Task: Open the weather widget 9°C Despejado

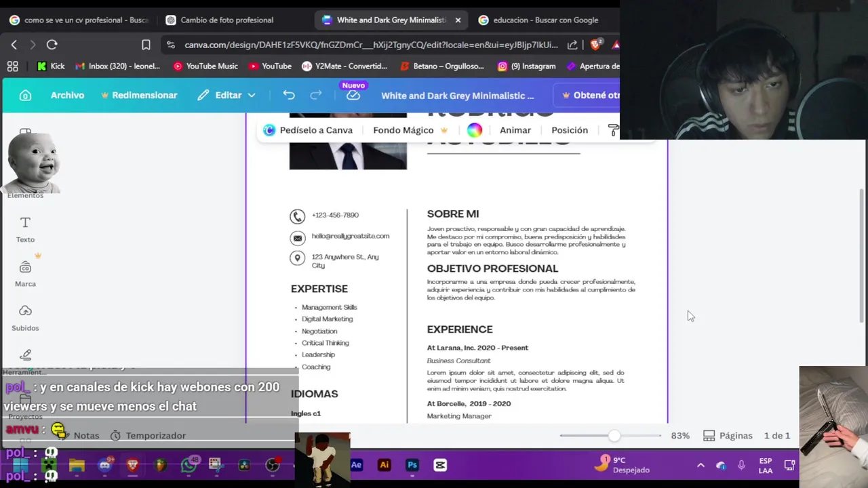Action: click(622, 465)
